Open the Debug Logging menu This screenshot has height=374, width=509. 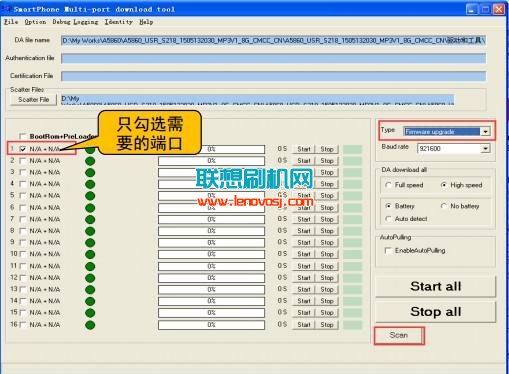75,22
